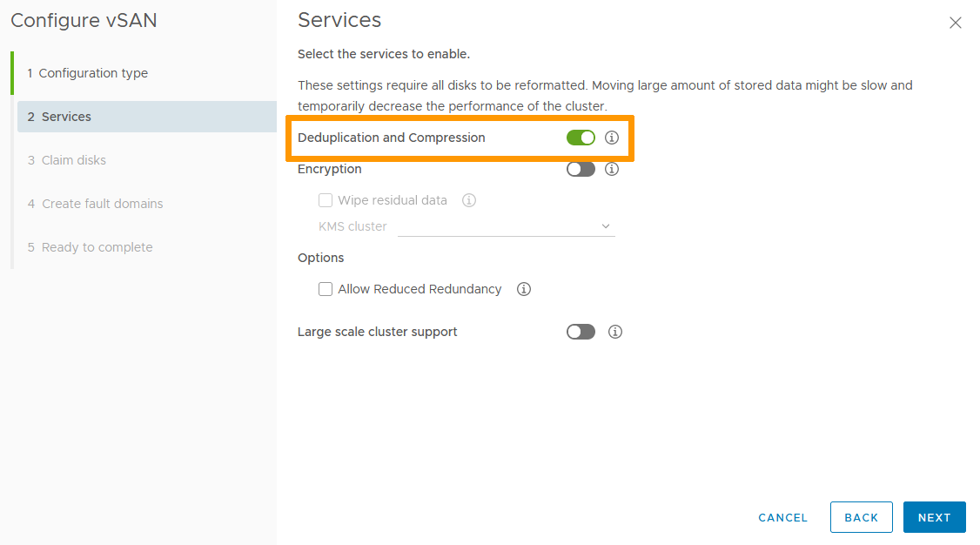This screenshot has height=545, width=980.
Task: Open info tooltip for Deduplication and Compression
Action: click(612, 137)
